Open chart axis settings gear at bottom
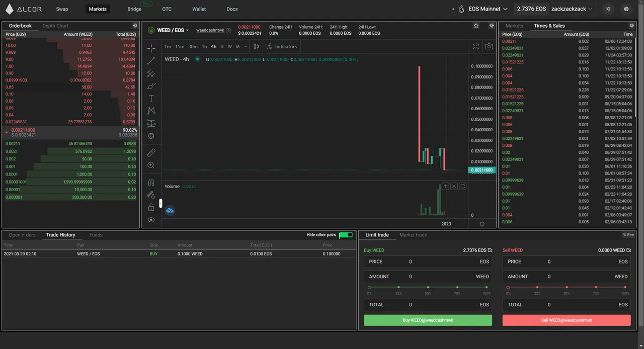The image size is (644, 349). [x=482, y=224]
